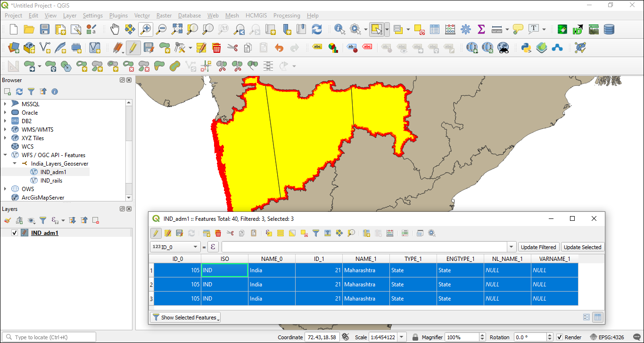Click the Open Project folder icon
Image resolution: width=644 pixels, height=343 pixels.
[29, 29]
